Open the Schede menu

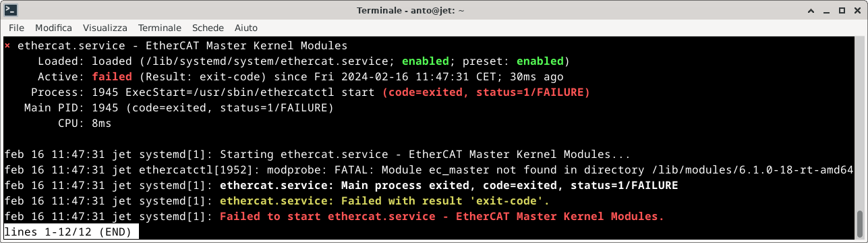pyautogui.click(x=208, y=28)
